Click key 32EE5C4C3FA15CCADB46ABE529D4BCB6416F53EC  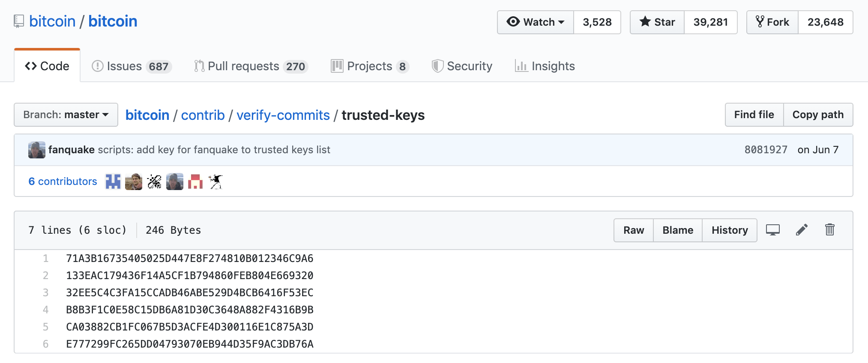190,292
